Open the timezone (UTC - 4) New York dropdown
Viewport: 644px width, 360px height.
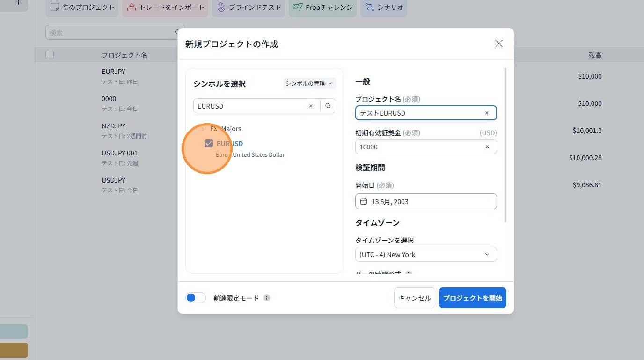pos(426,254)
